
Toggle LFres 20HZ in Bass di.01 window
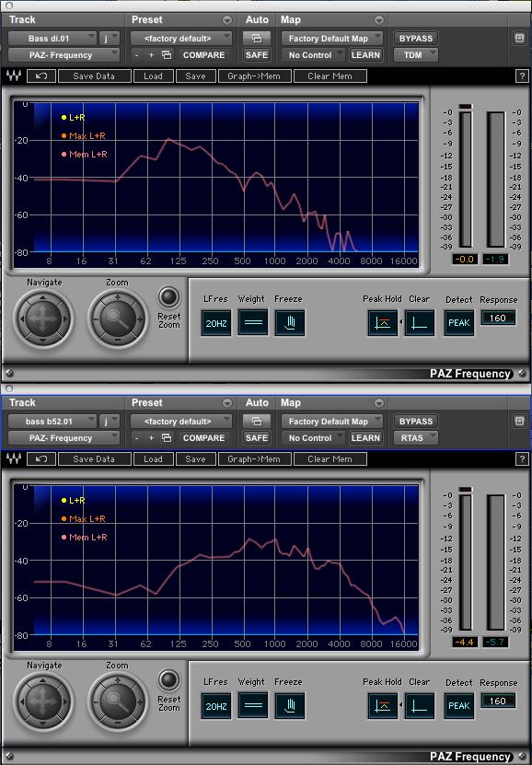216,322
